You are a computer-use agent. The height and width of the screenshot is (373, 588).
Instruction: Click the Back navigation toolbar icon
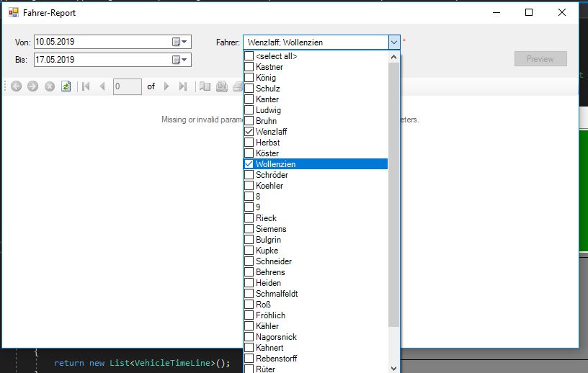pos(16,86)
